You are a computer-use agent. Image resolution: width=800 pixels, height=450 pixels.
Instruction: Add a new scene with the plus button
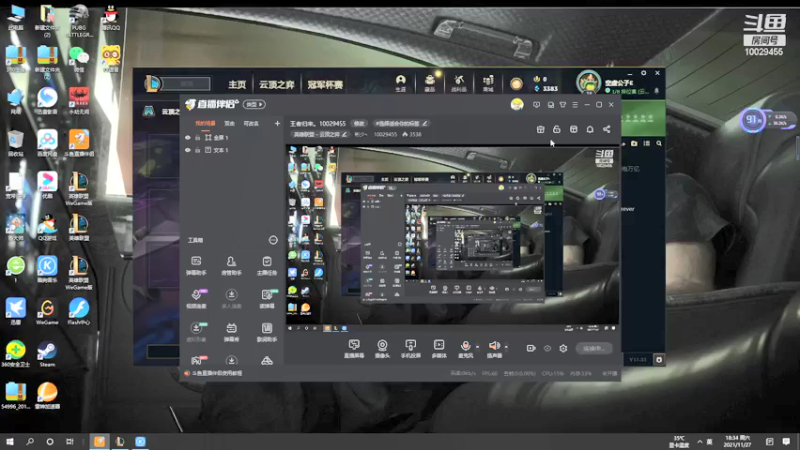[277, 123]
